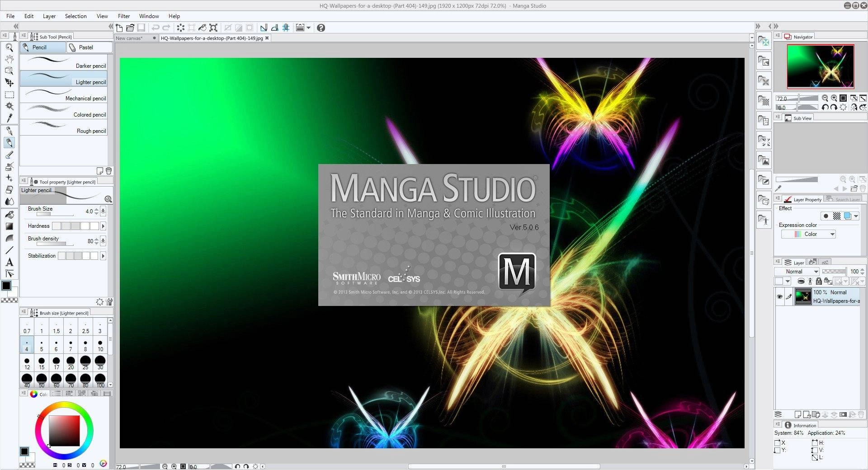
Task: Expand Stabilization options arrow
Action: click(x=103, y=256)
